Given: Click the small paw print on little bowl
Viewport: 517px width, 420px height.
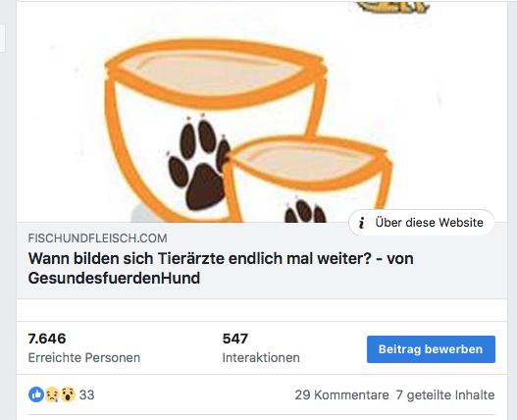Looking at the screenshot, I should click(305, 209).
